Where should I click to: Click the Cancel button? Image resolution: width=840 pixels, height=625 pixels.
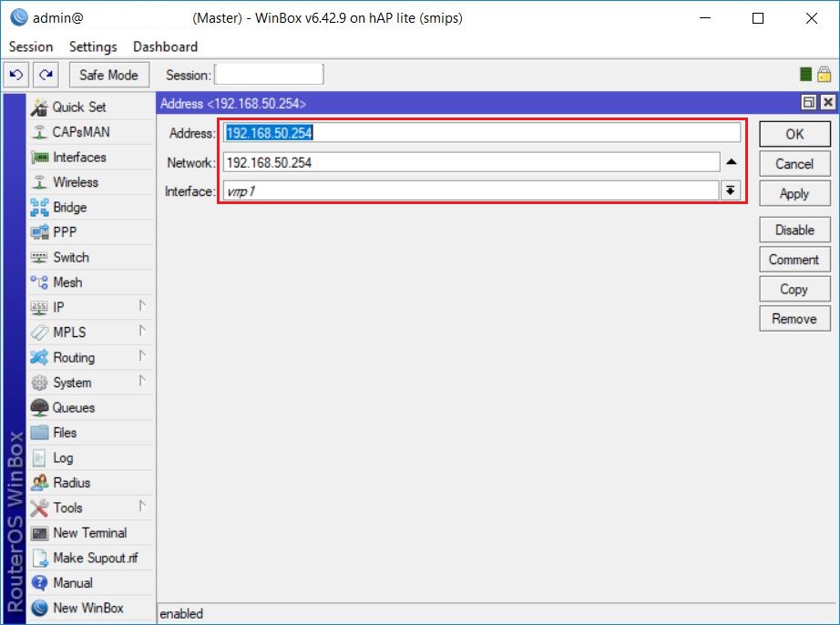pos(794,164)
